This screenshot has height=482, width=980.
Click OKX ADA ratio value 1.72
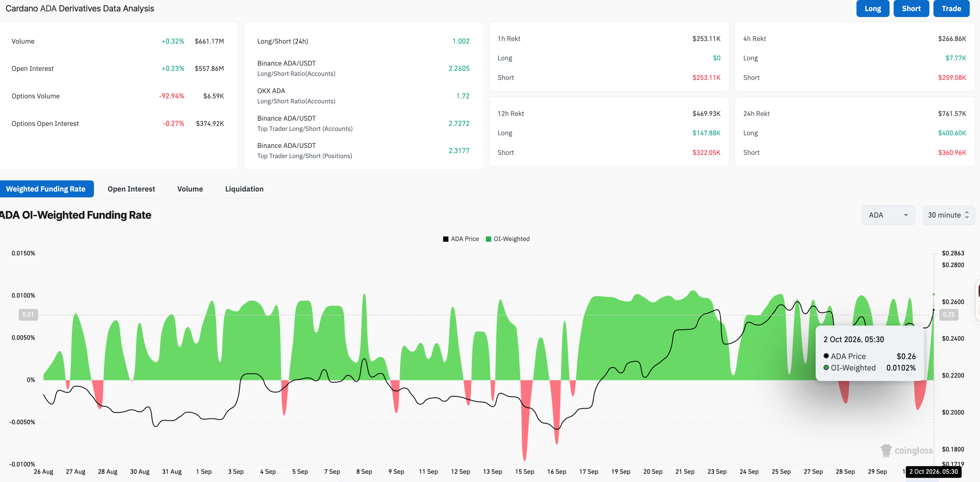click(463, 96)
